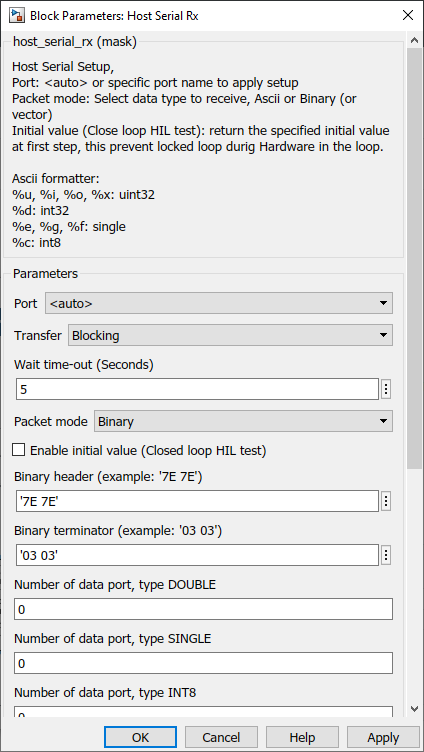Click the 'Number of data port, type SINGLE' label
The image size is (424, 752).
point(113,639)
